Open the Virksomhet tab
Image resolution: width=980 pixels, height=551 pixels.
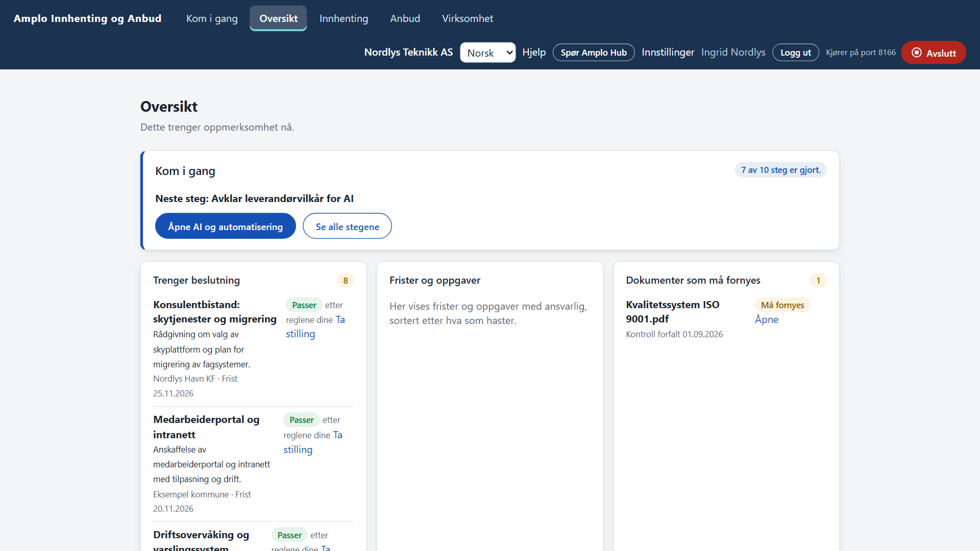coord(467,18)
